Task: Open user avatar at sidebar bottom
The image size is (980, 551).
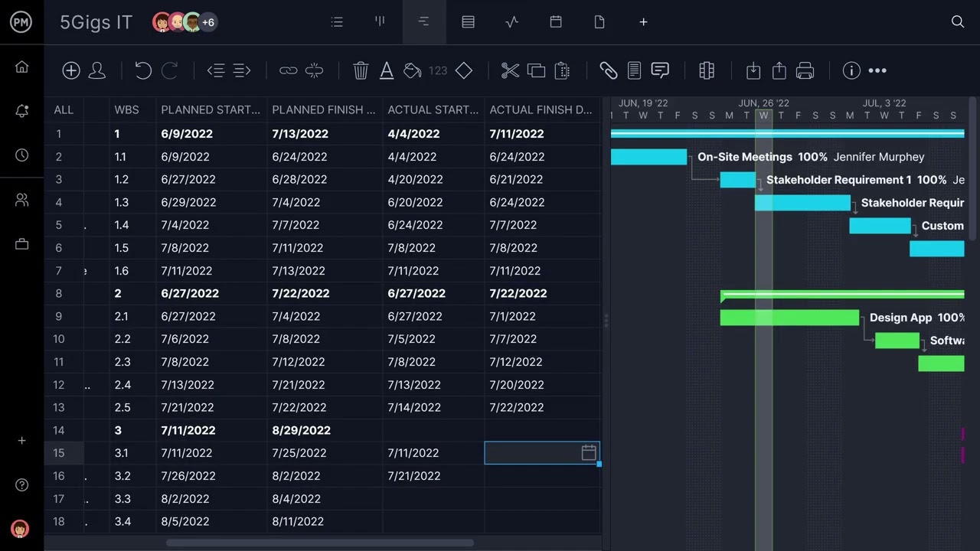Action: point(20,529)
